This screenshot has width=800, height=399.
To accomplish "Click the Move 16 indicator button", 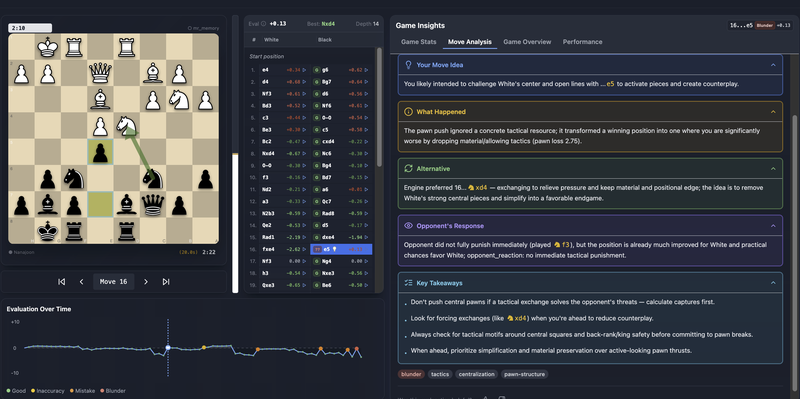I will pos(114,282).
